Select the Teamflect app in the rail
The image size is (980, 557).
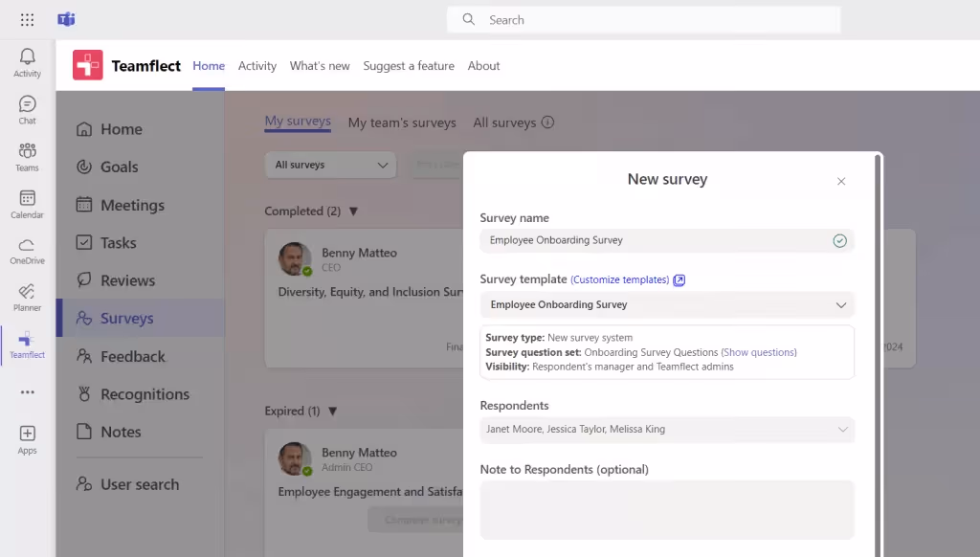[x=28, y=345]
